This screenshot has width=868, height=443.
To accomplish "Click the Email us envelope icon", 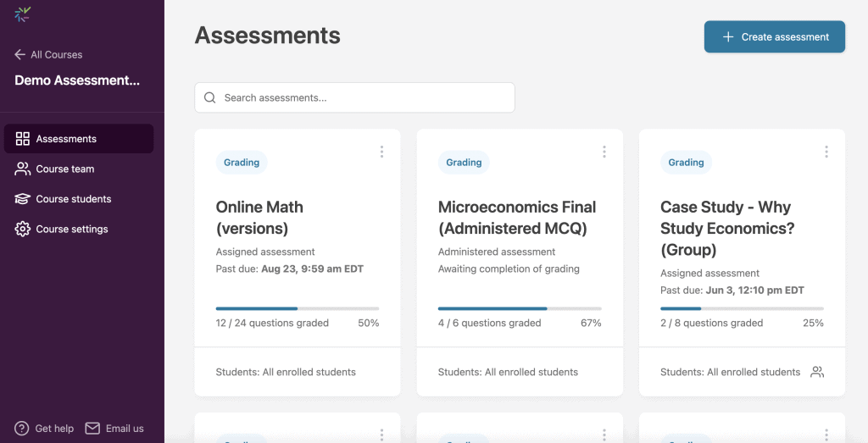I will click(x=92, y=428).
